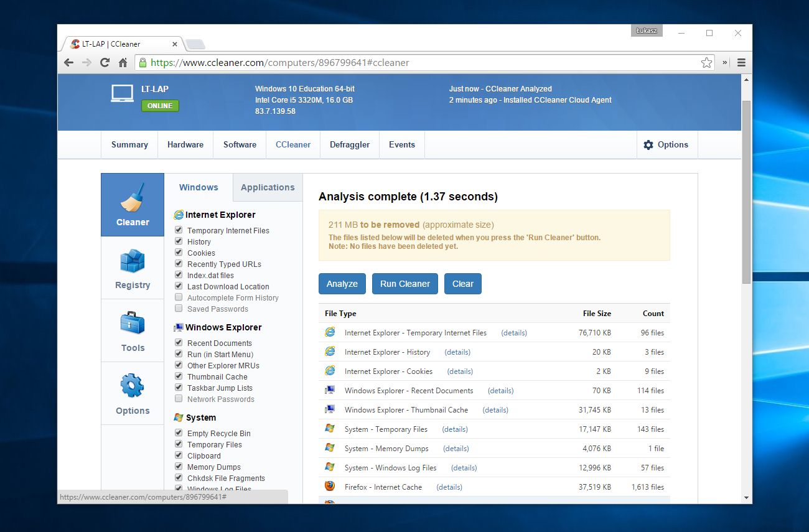809x532 pixels.
Task: Enable Network Passwords checkbox
Action: (179, 399)
